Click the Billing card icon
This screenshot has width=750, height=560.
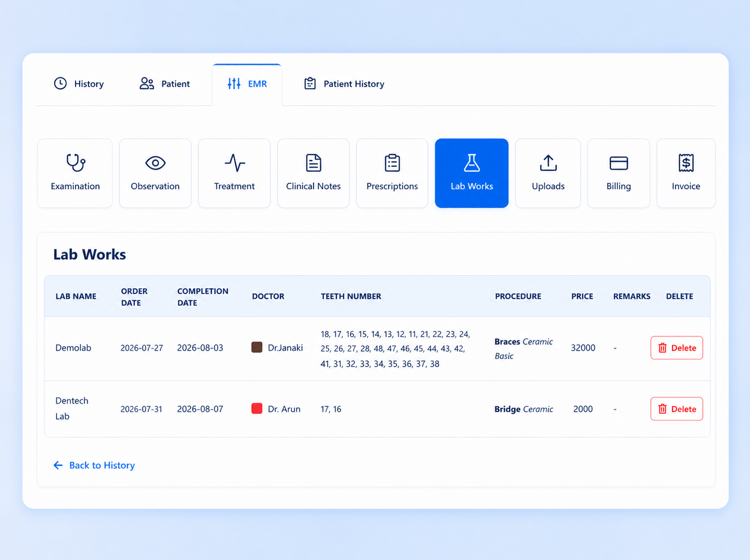[x=619, y=163]
